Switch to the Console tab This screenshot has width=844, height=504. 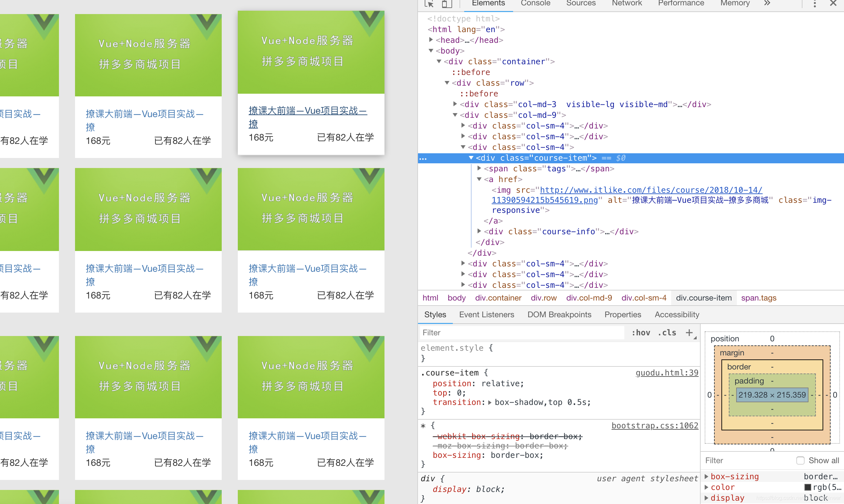[x=536, y=3]
